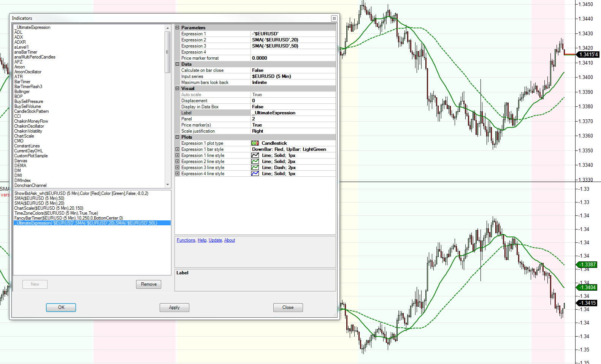Click the indicator list scrollbar down arrow
The height and width of the screenshot is (364, 601).
click(168, 185)
